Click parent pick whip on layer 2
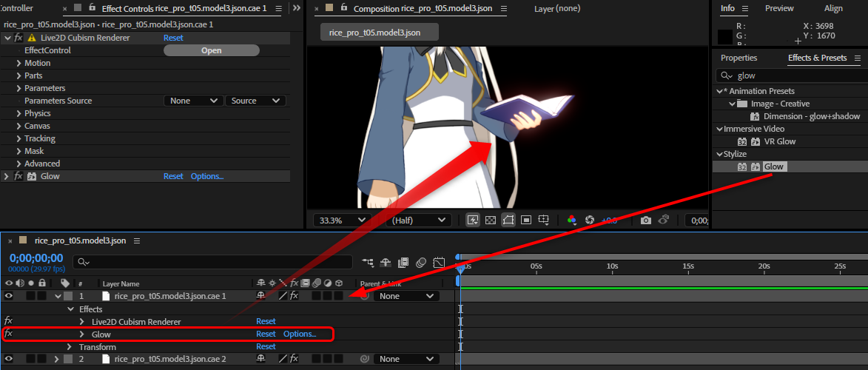 pos(364,359)
